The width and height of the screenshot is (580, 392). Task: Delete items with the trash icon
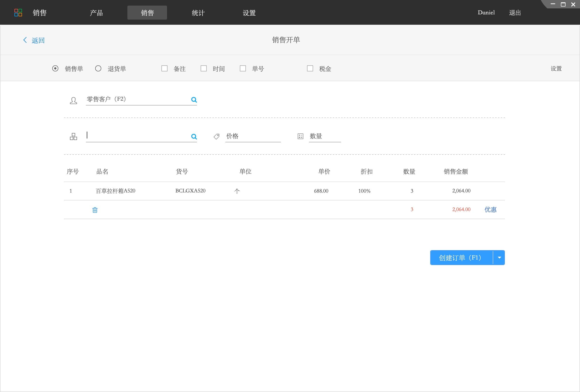[x=95, y=210]
